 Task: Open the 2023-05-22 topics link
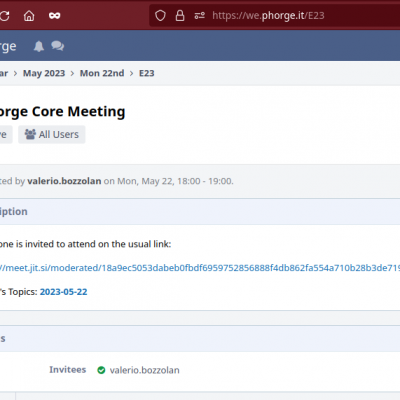coord(63,292)
